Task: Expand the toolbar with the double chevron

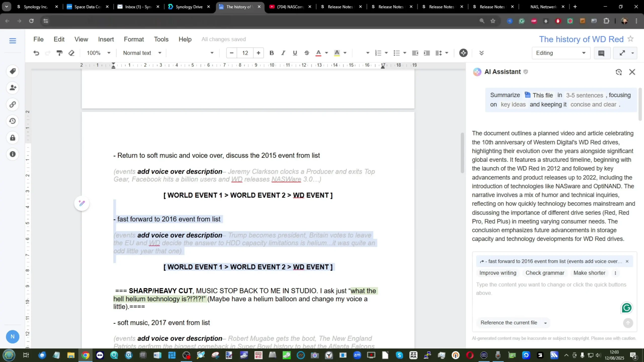Action: tap(481, 53)
